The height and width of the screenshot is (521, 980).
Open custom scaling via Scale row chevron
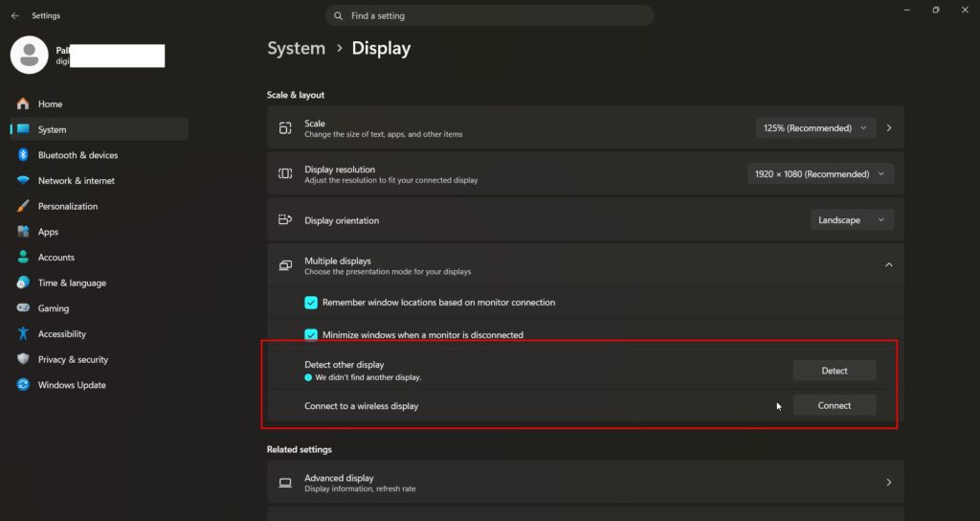click(889, 128)
